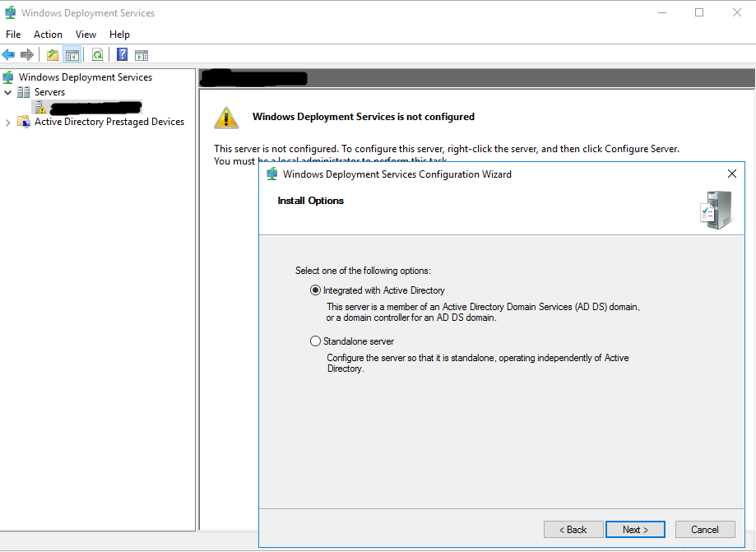Click the Configuration Wizard title bar icon
Image resolution: width=756 pixels, height=552 pixels.
(272, 174)
